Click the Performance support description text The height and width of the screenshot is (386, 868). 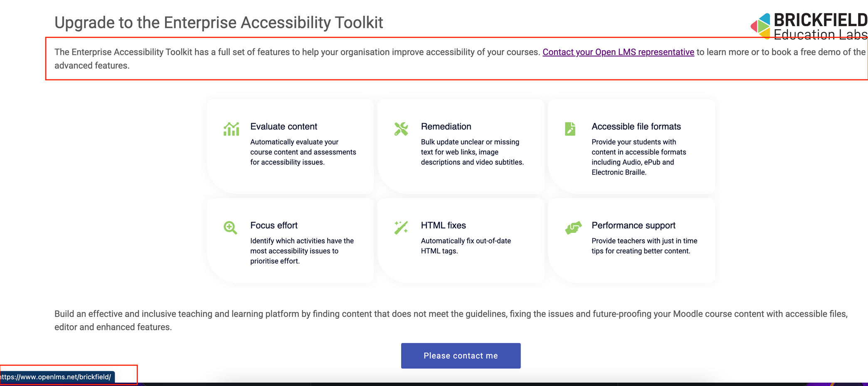(x=644, y=246)
